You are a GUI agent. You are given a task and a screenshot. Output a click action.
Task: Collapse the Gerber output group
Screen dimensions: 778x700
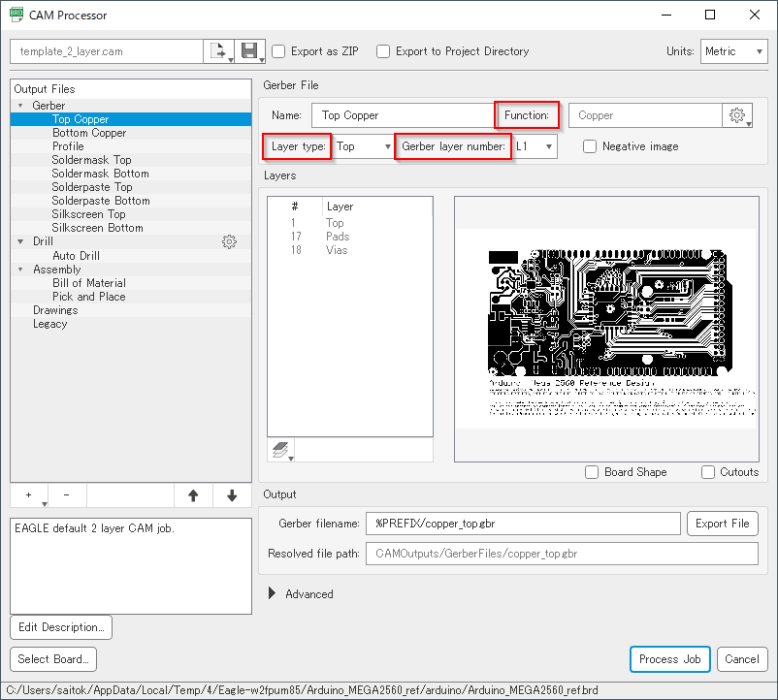tap(22, 105)
